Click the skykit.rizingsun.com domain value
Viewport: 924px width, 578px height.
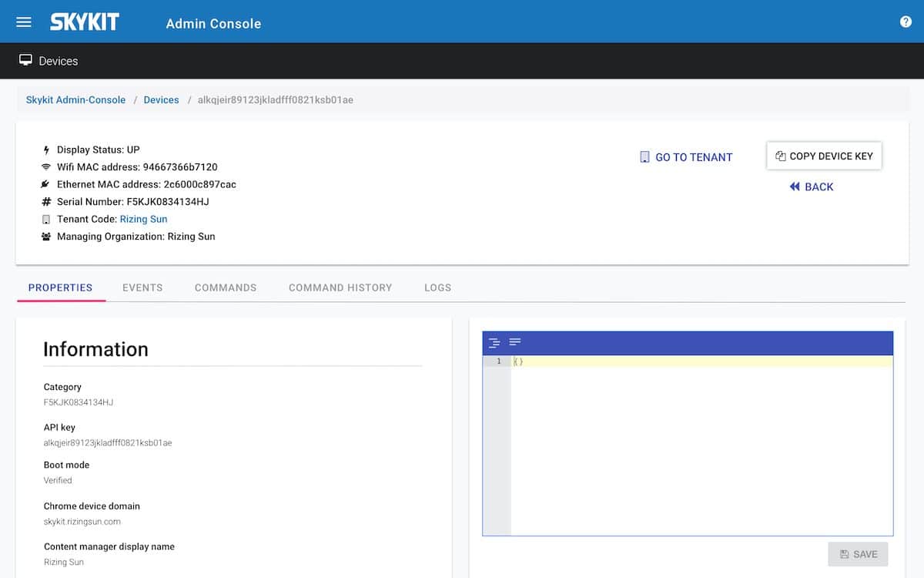(82, 522)
